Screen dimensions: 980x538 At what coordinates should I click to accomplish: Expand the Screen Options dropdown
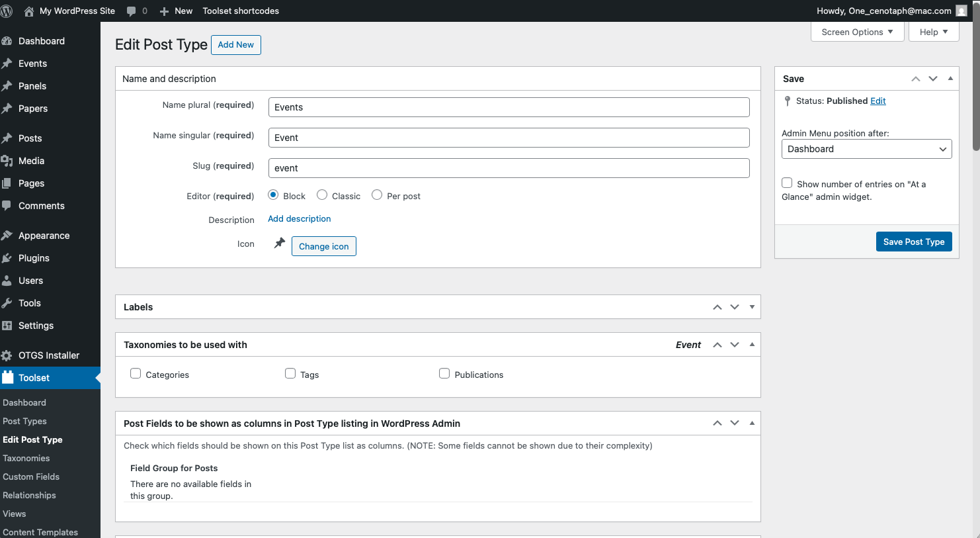[857, 32]
